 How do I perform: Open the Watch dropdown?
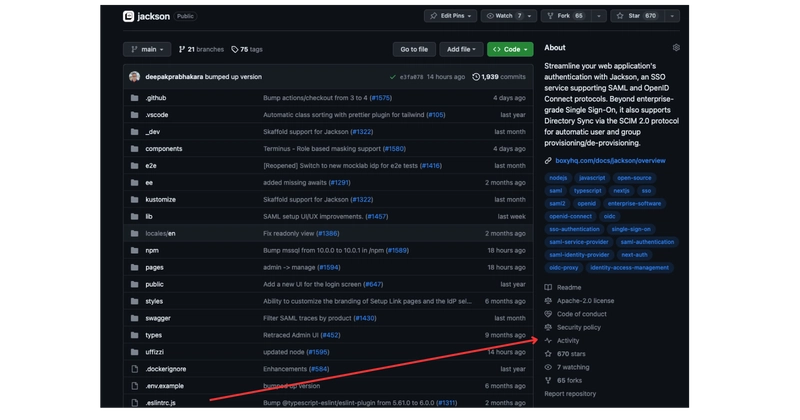pyautogui.click(x=508, y=16)
